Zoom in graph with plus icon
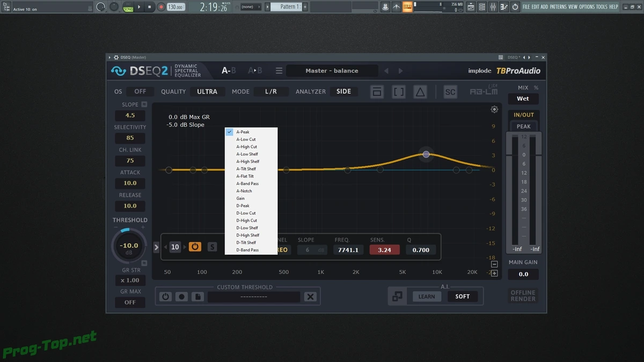644x362 pixels. [x=494, y=273]
